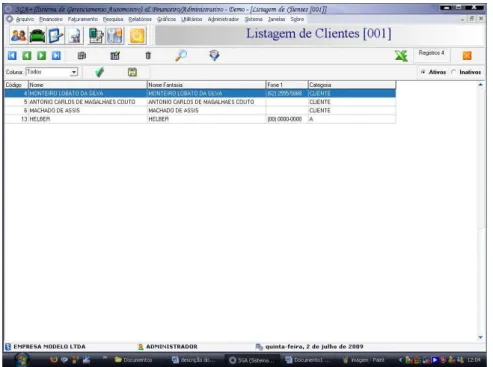
Task: Click the floppy disk save icon
Action: pyautogui.click(x=132, y=72)
